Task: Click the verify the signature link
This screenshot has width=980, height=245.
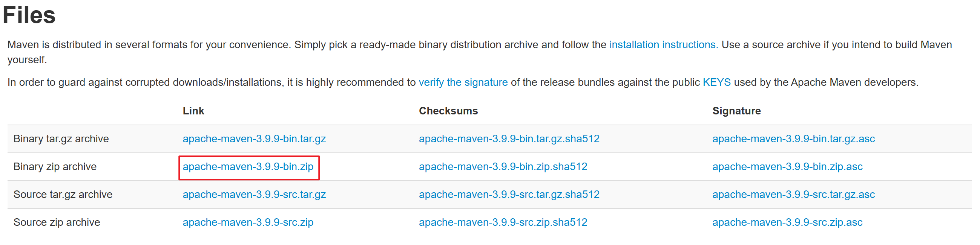Action: (463, 82)
